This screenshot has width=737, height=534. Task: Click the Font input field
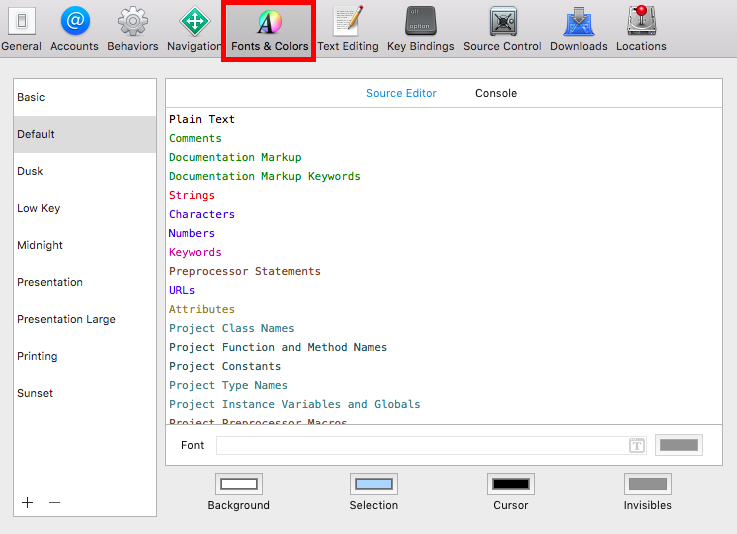pyautogui.click(x=431, y=445)
